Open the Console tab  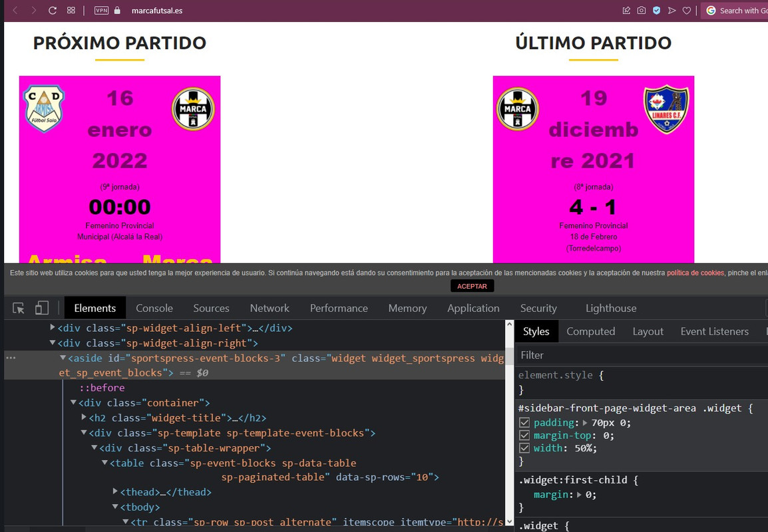pyautogui.click(x=154, y=308)
